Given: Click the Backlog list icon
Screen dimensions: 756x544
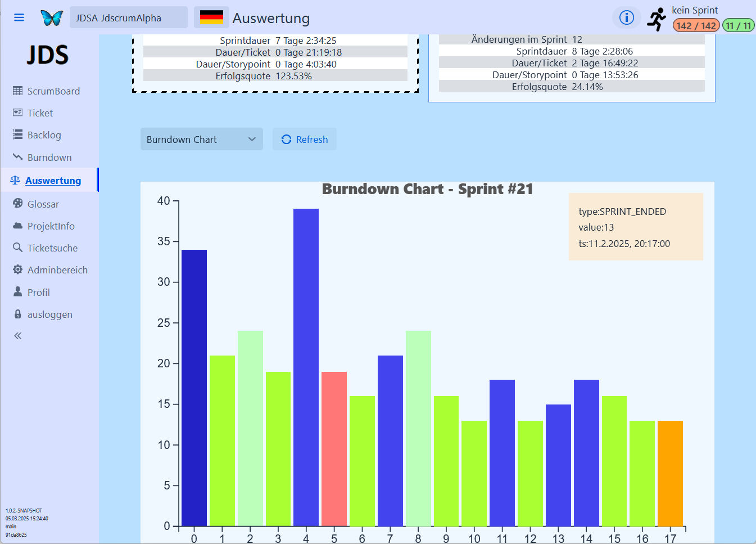Looking at the screenshot, I should pos(18,134).
